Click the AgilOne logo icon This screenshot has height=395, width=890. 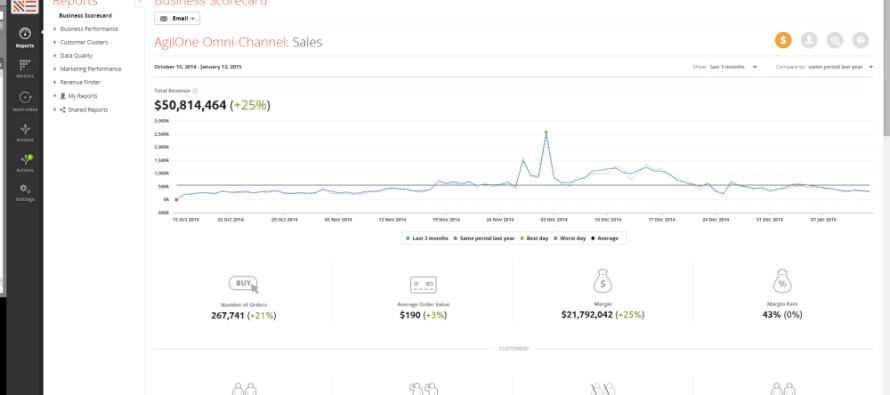(24, 6)
